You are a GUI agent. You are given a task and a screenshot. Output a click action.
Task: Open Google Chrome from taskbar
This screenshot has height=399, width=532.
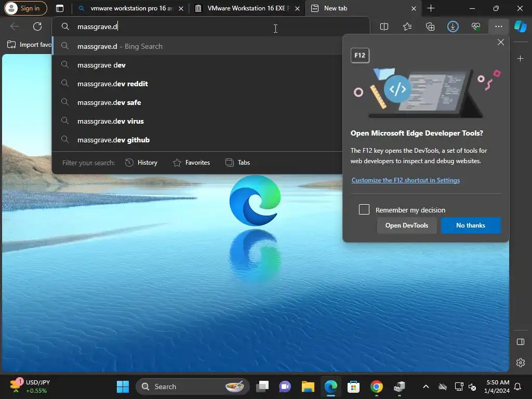pos(376,387)
